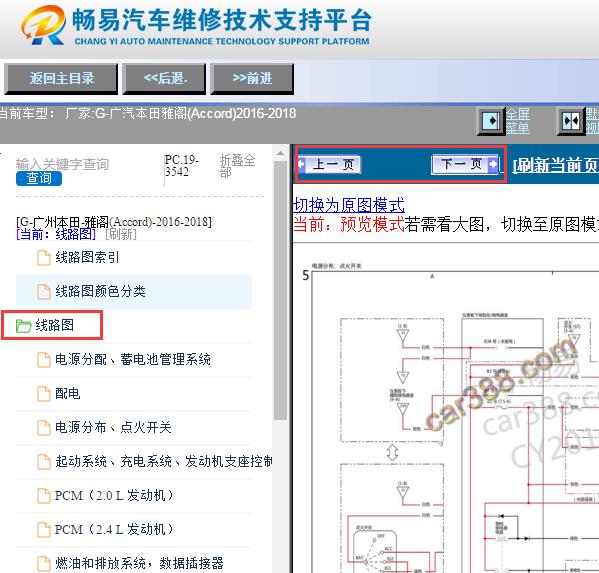This screenshot has width=599, height=573.
Task: Click document icon beside 线路图颜色分类
Action: pos(44,292)
